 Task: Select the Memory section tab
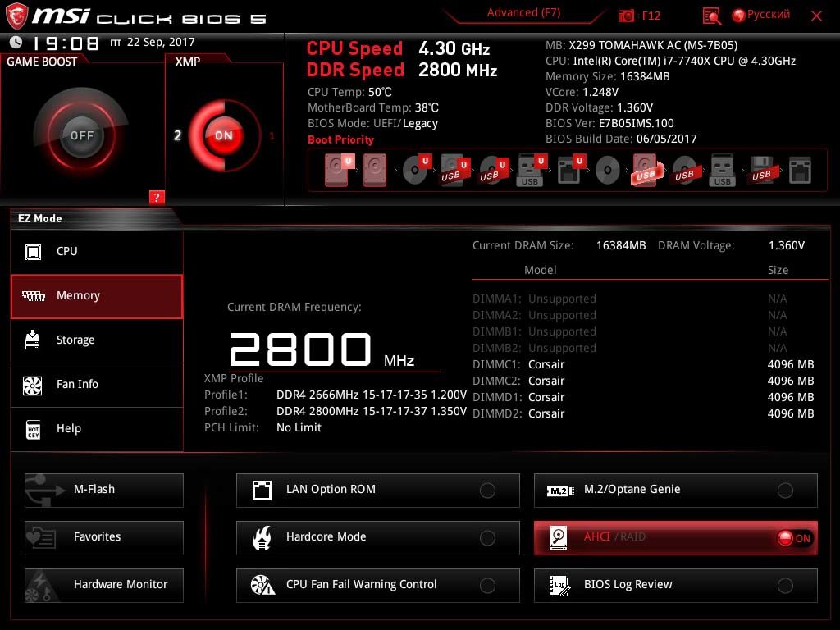[97, 296]
